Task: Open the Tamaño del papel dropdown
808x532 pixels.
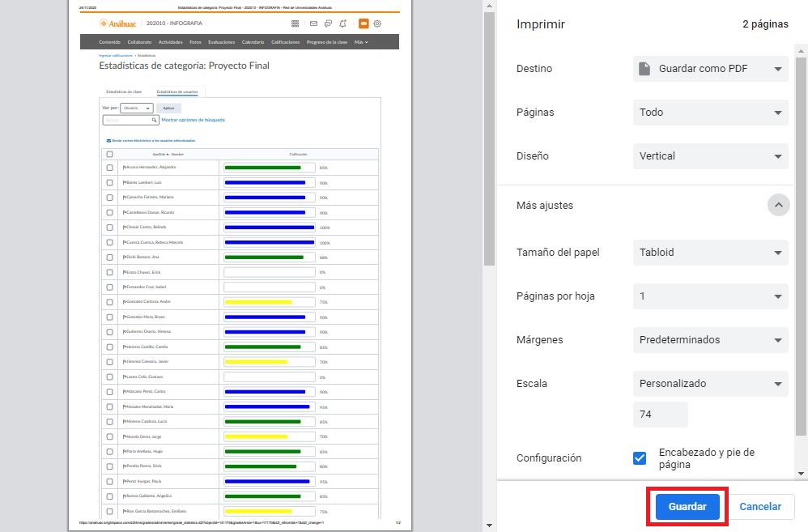Action: coord(710,252)
